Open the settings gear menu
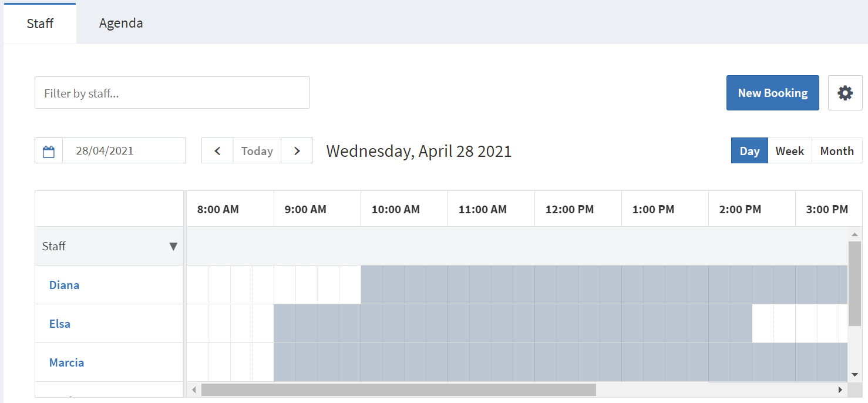Image resolution: width=868 pixels, height=403 pixels. tap(845, 92)
